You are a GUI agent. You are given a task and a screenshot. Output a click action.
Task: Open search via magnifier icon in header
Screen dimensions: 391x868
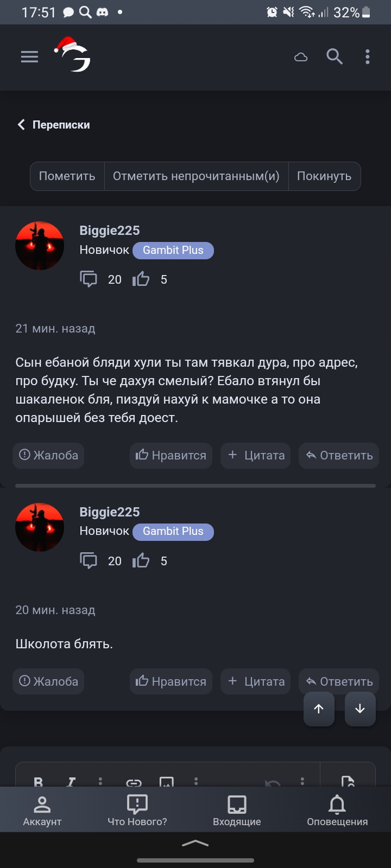(335, 56)
